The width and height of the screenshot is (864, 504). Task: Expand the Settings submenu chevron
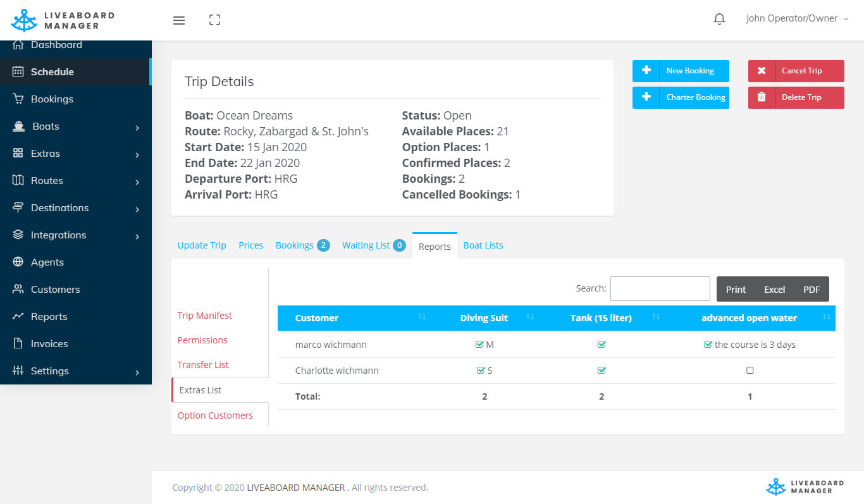tap(137, 372)
